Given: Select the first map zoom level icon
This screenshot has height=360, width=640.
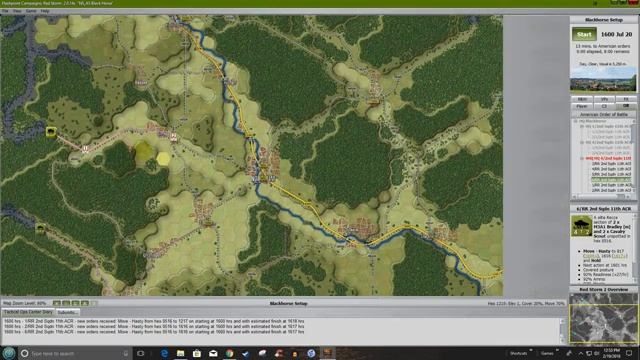Looking at the screenshot, I should click(57, 303).
